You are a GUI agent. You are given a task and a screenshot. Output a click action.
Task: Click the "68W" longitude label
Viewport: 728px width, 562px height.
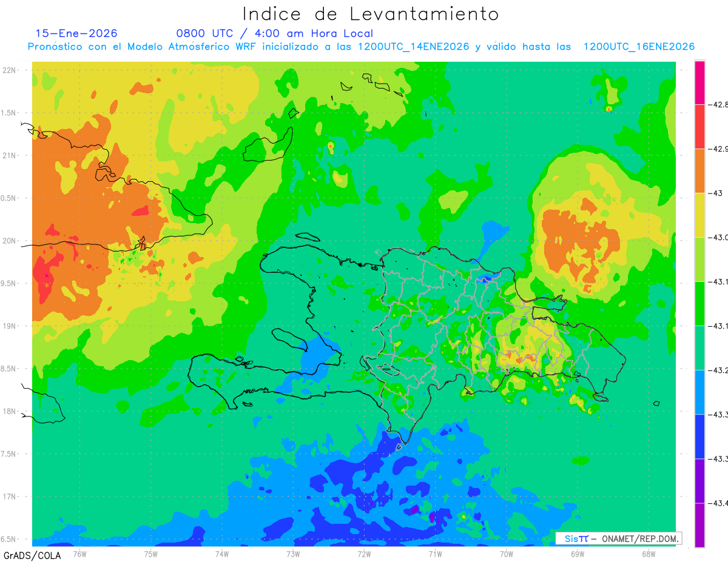point(648,554)
